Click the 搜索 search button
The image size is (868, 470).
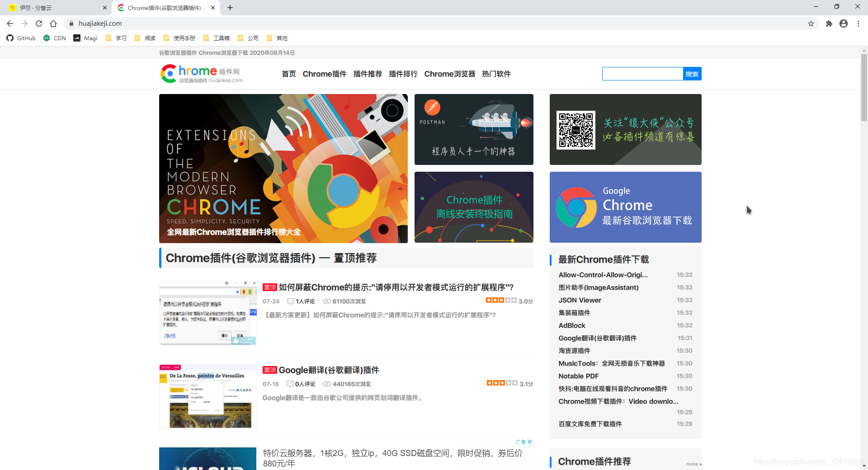click(692, 74)
